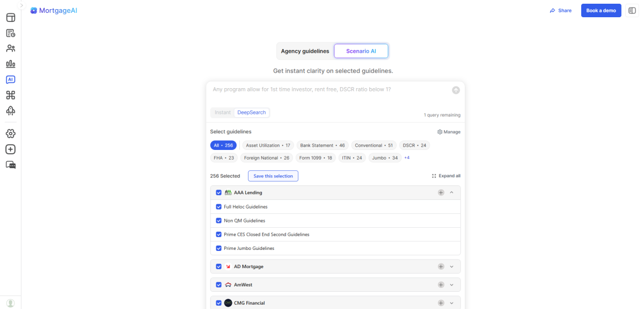Image resolution: width=644 pixels, height=309 pixels.
Task: Filter by ITIN chip
Action: [x=352, y=158]
